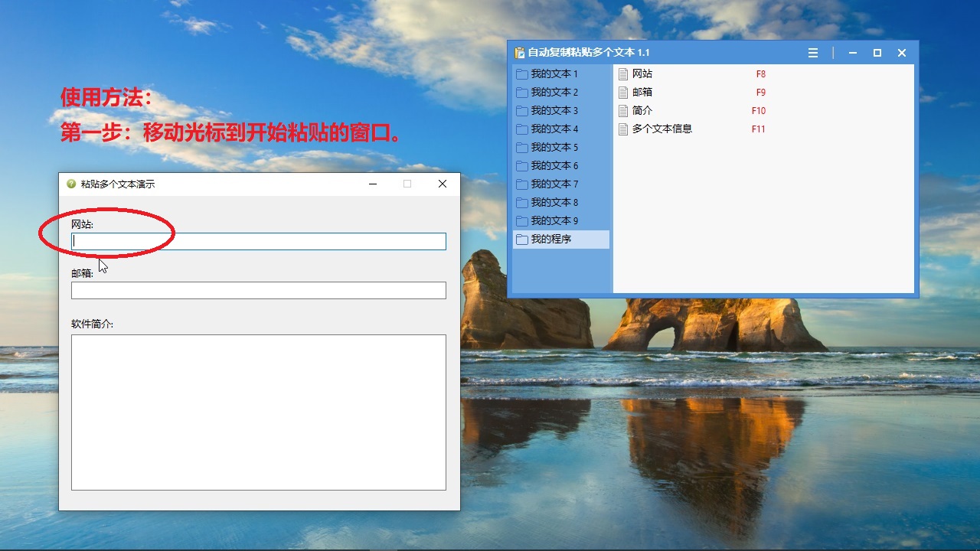Viewport: 980px width, 551px height.
Task: Select the 我的文本 6 folder
Action: [554, 166]
